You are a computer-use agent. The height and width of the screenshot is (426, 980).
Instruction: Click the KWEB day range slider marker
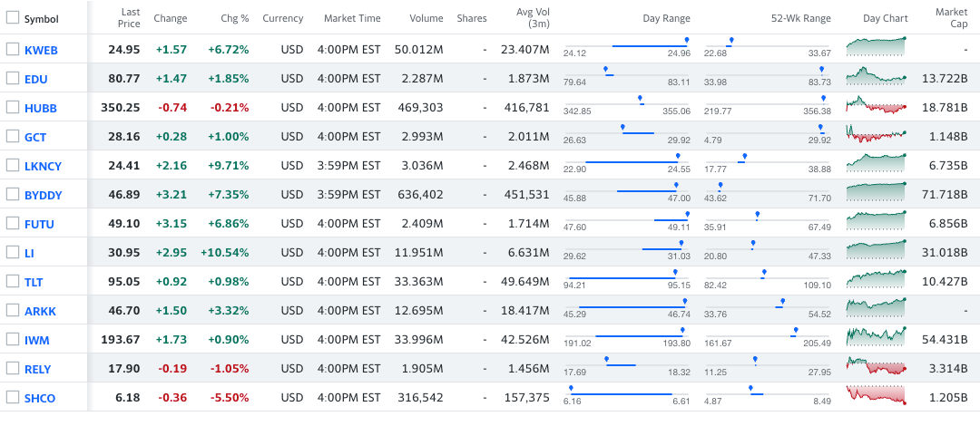686,41
